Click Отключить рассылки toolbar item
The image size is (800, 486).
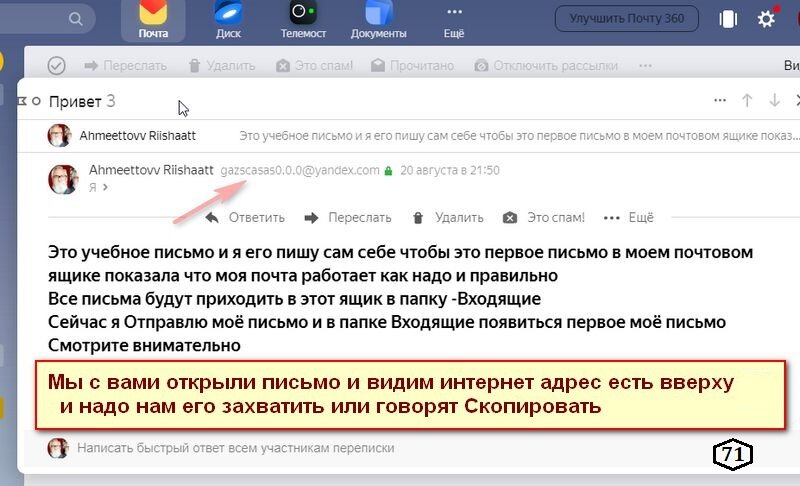[546, 66]
